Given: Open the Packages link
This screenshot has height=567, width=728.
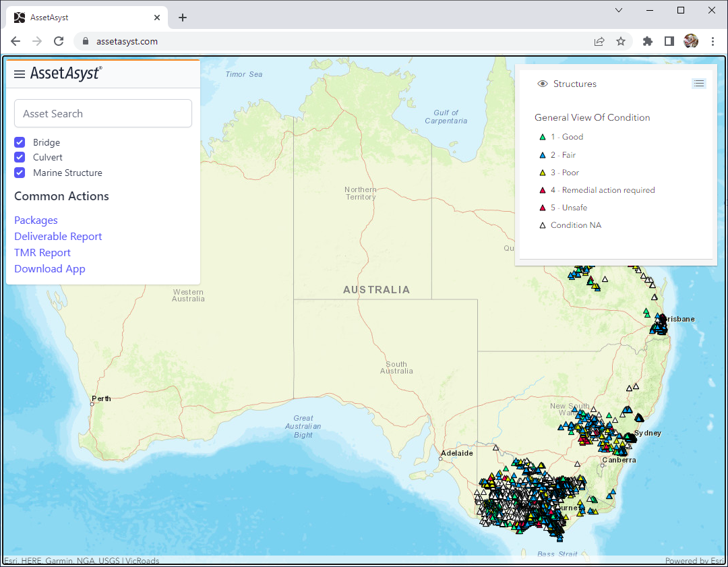Looking at the screenshot, I should coord(36,220).
